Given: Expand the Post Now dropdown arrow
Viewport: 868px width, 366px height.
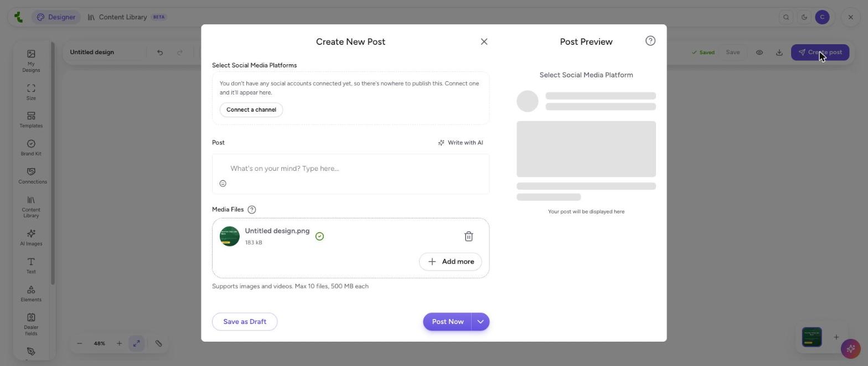Looking at the screenshot, I should (480, 322).
